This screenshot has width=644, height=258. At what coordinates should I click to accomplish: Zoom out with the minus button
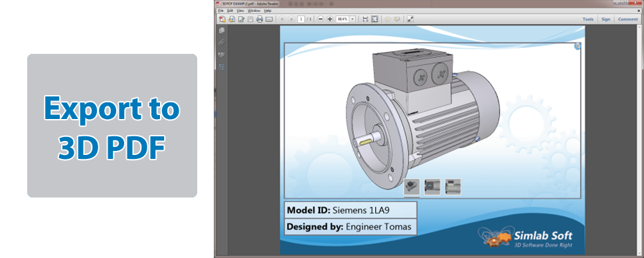pos(321,19)
